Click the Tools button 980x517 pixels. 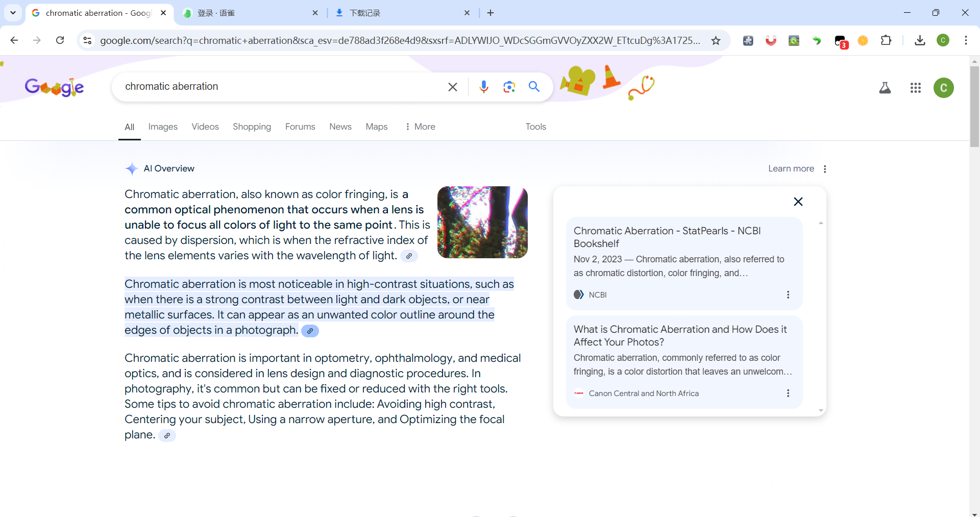click(x=536, y=127)
